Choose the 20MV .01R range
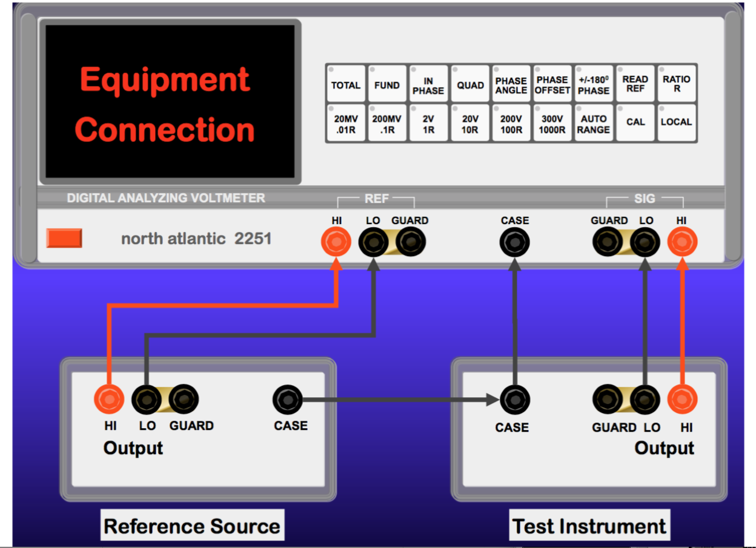Viewport: 756px width, 548px height. [346, 123]
